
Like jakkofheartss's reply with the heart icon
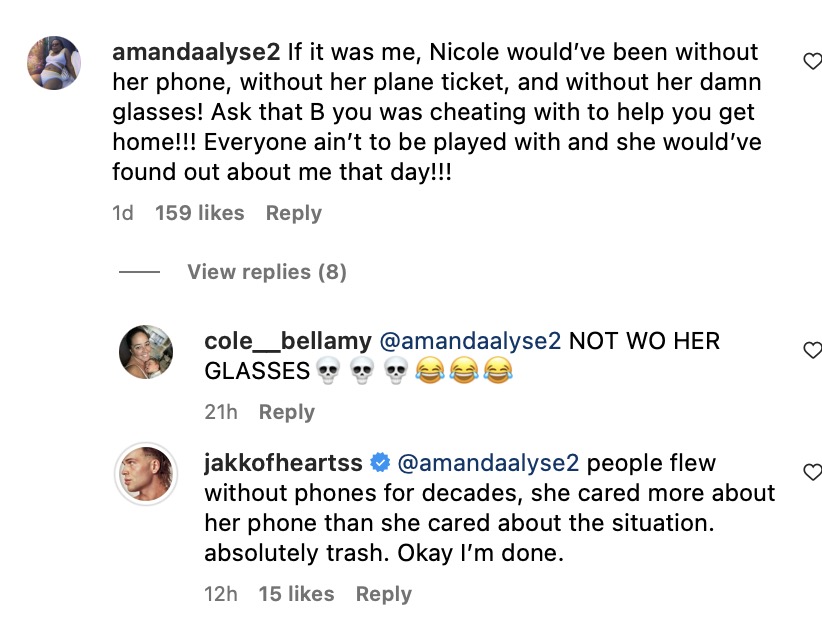[x=812, y=472]
